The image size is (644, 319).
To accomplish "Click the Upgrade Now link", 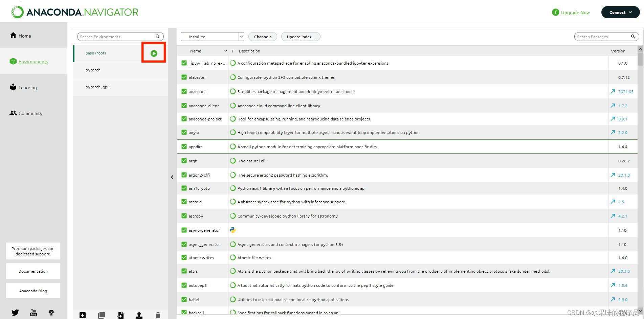I will pyautogui.click(x=575, y=12).
